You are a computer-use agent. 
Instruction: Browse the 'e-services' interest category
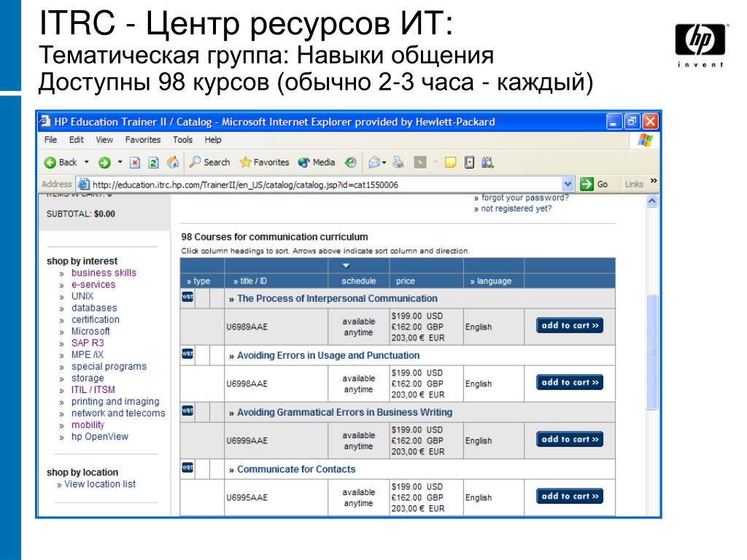pyautogui.click(x=93, y=284)
